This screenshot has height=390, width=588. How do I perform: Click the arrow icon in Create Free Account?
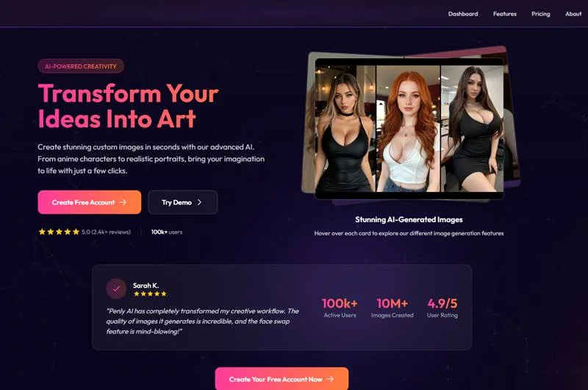pos(123,202)
